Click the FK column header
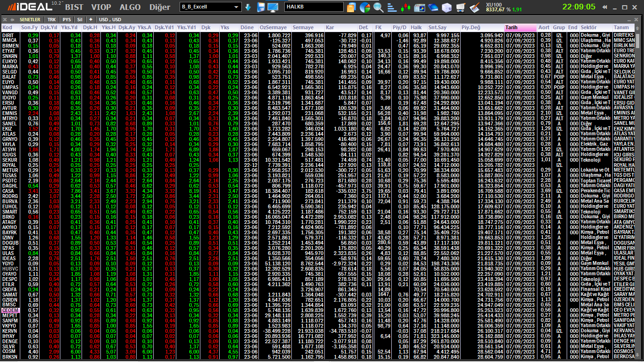 pyautogui.click(x=382, y=27)
